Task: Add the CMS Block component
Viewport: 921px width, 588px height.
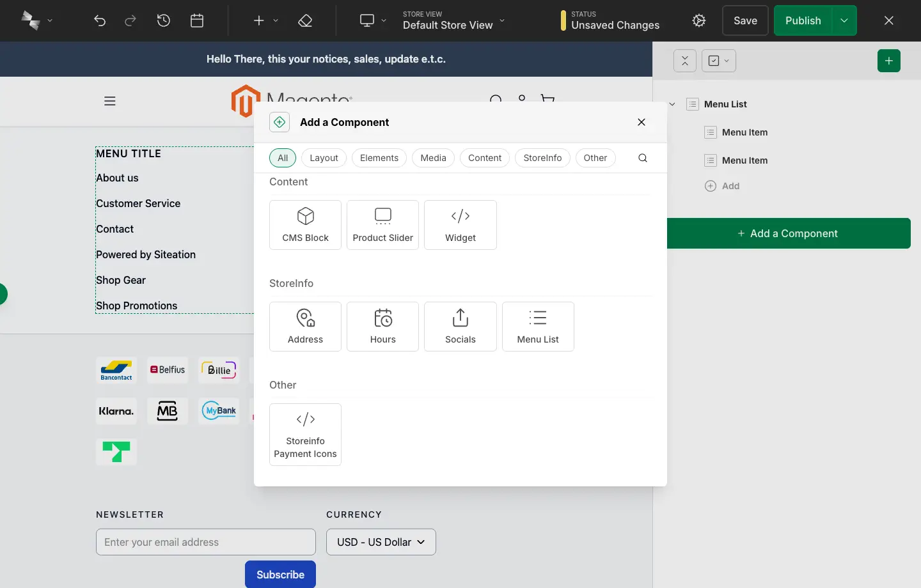Action: tap(305, 225)
